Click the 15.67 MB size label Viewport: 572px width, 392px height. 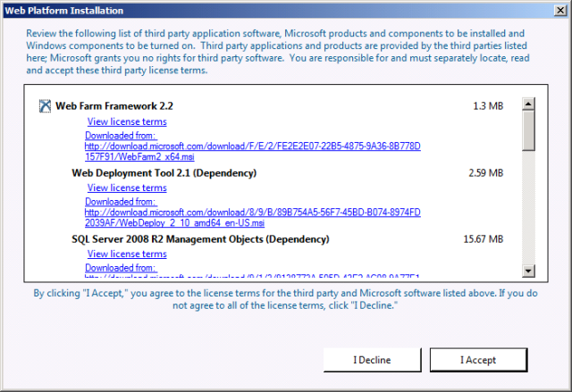[485, 239]
